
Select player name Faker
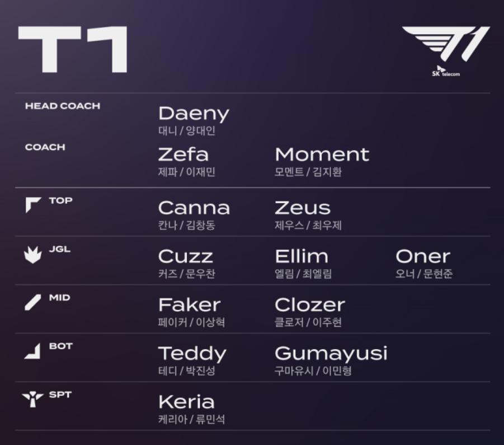(x=189, y=305)
